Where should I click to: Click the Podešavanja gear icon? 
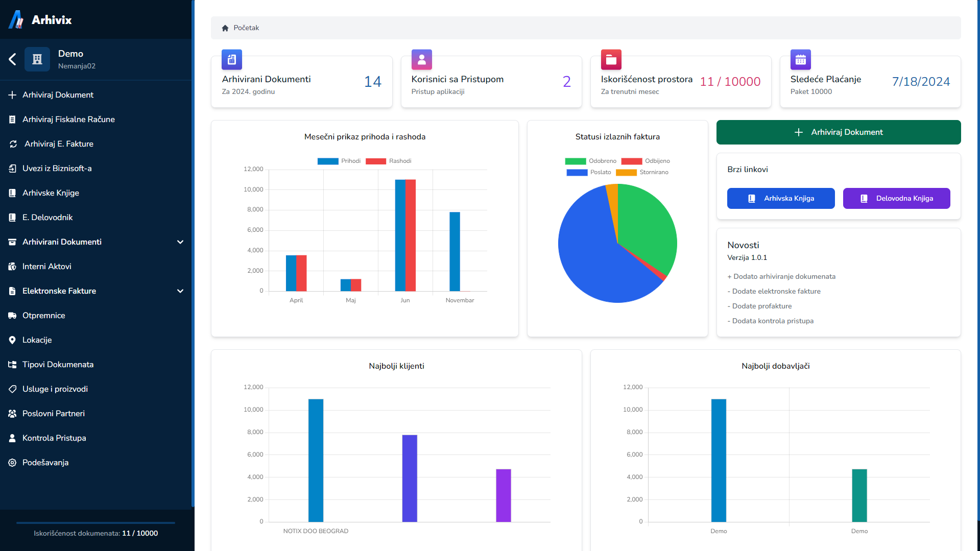[x=12, y=463]
